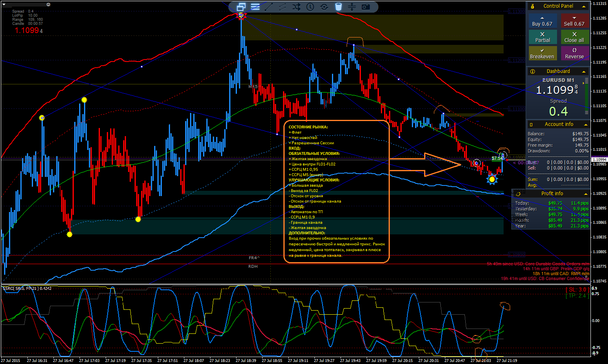Click the Profit info title

tap(552, 194)
